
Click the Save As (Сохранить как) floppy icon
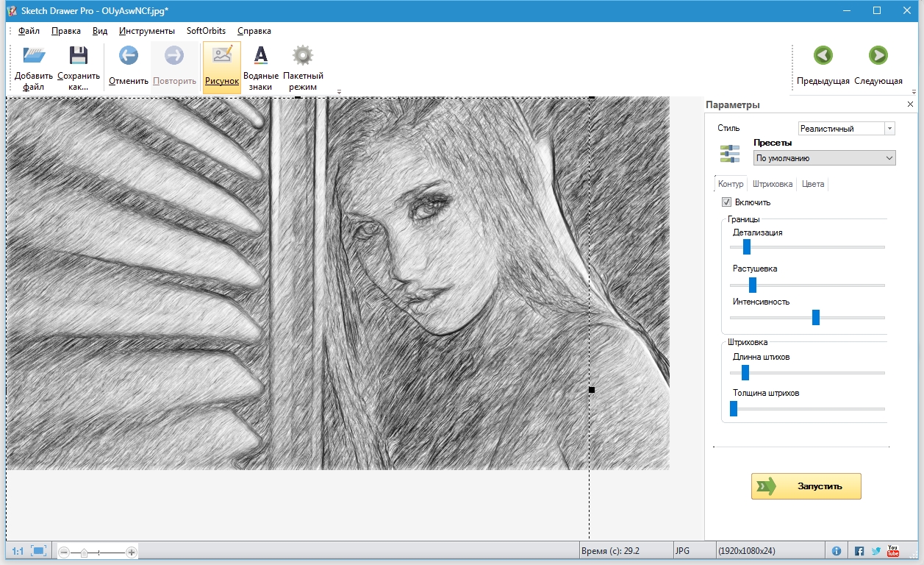click(78, 56)
